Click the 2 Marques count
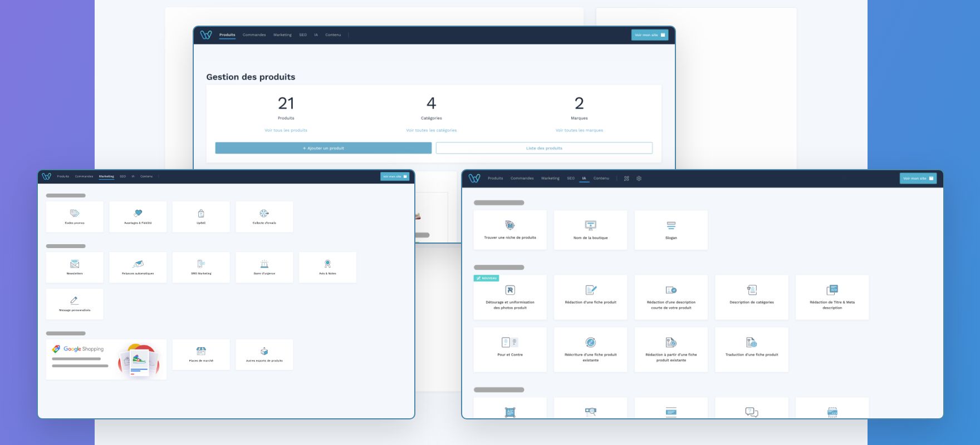Screen dimensions: 980x445 pos(579,103)
